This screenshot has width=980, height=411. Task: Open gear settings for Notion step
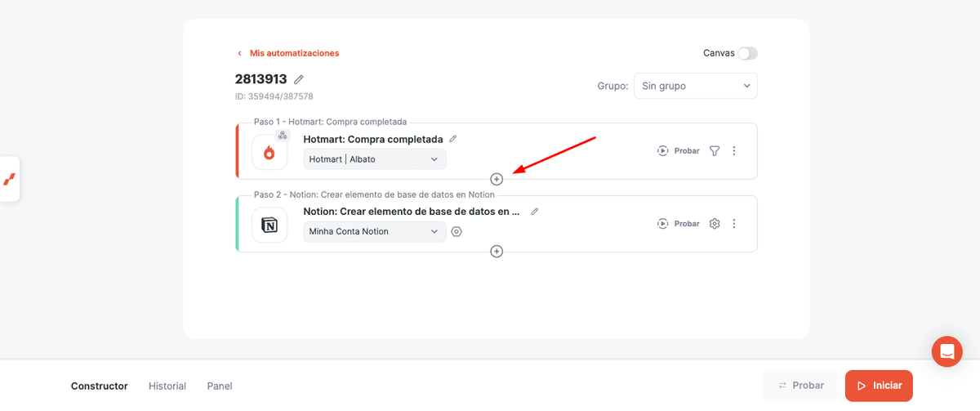(x=715, y=223)
